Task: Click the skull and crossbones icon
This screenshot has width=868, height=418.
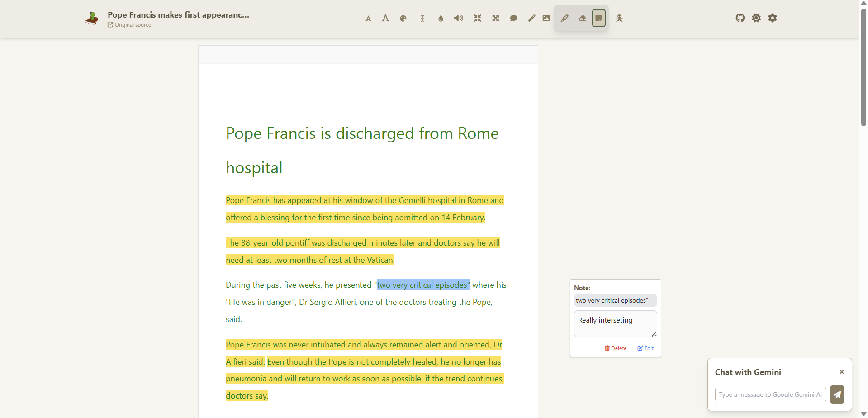Action: click(x=619, y=19)
